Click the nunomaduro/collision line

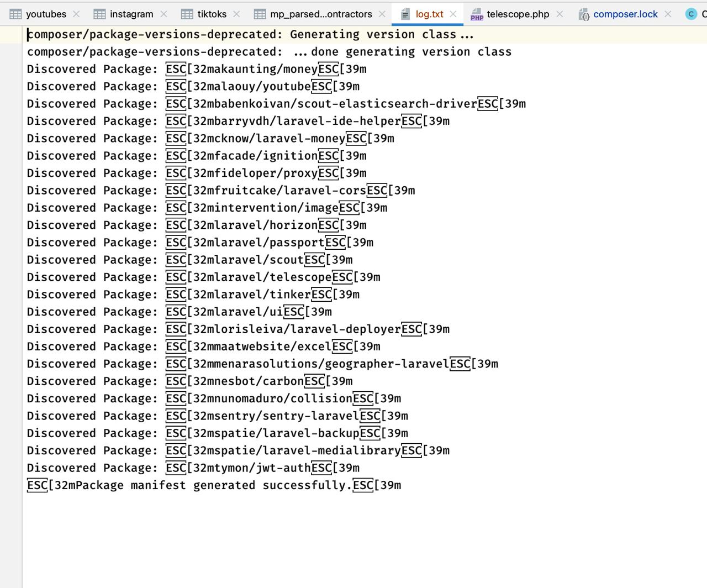214,399
